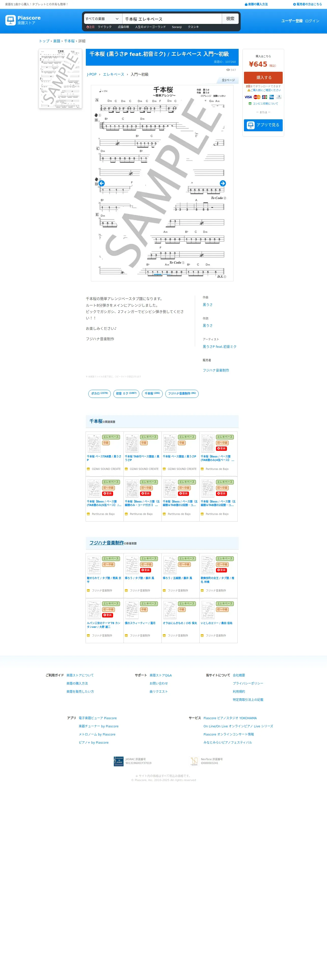Viewport: 327px width, 980px height.
Task: Click the JASRAC license logo icon
Action: [119, 761]
